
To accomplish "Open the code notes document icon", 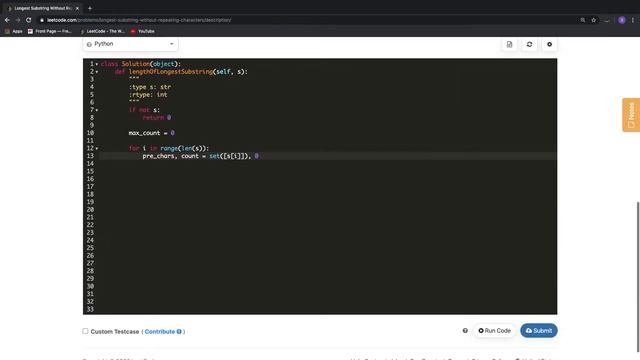I will click(x=509, y=44).
